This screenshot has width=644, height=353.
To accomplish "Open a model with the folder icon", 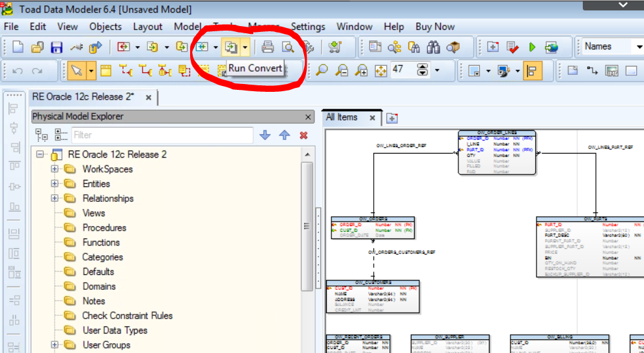I will click(x=37, y=48).
